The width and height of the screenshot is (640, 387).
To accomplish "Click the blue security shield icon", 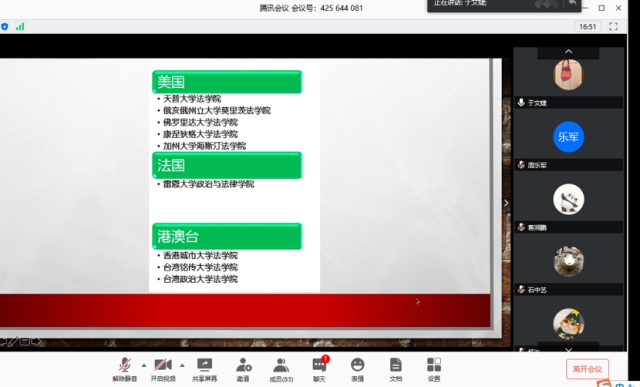I will pyautogui.click(x=4, y=27).
